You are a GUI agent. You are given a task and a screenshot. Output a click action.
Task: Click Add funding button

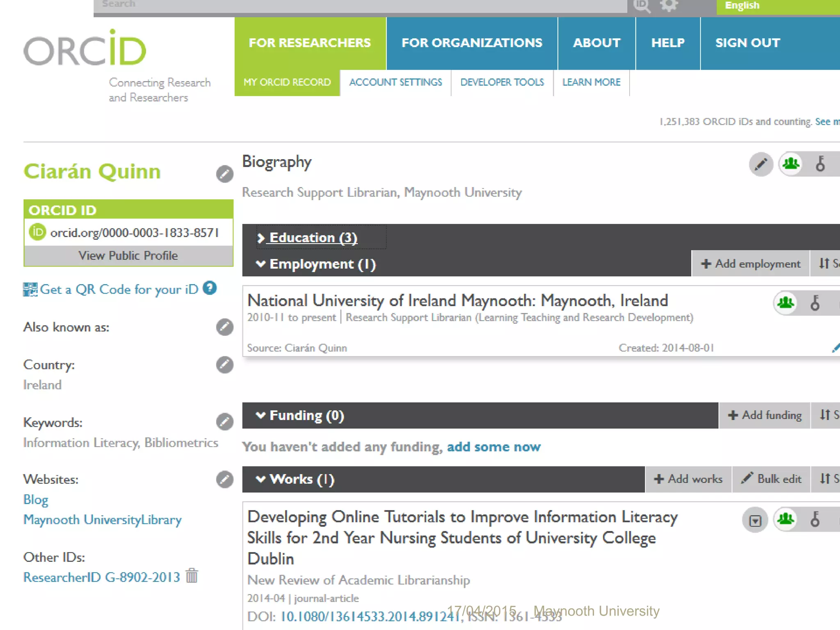(765, 415)
